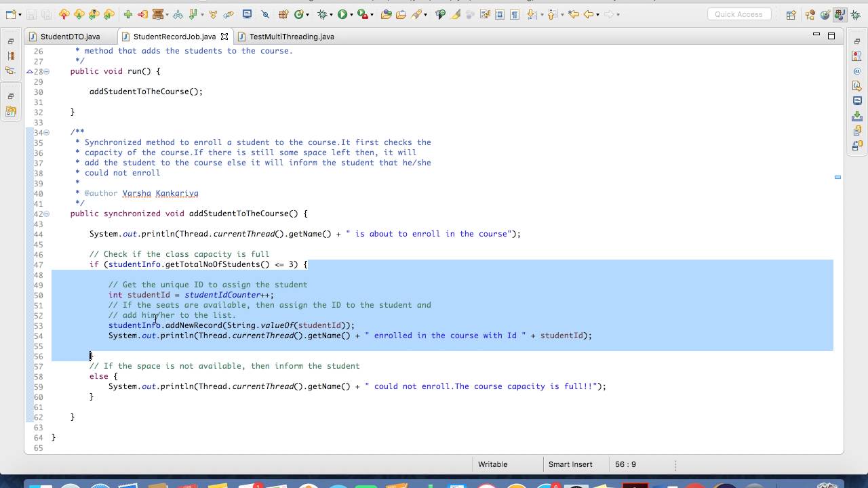The width and height of the screenshot is (868, 488).
Task: Click the Smart Insert status bar entry
Action: (x=570, y=464)
